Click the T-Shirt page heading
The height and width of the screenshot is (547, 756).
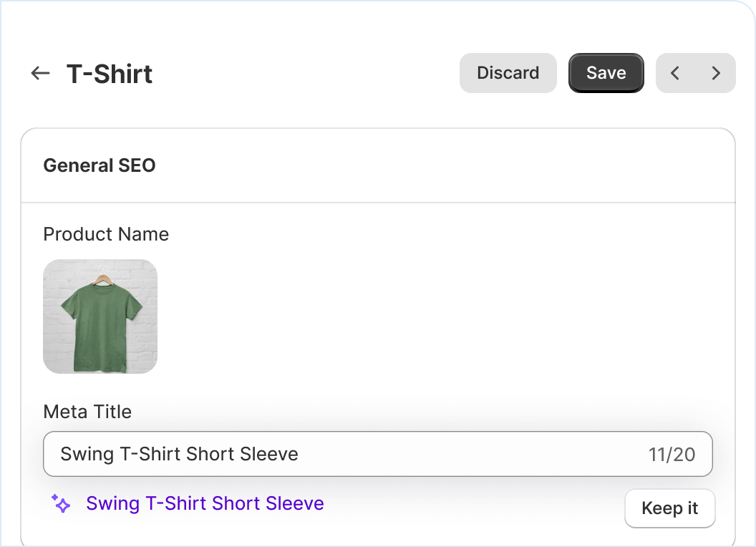click(110, 74)
